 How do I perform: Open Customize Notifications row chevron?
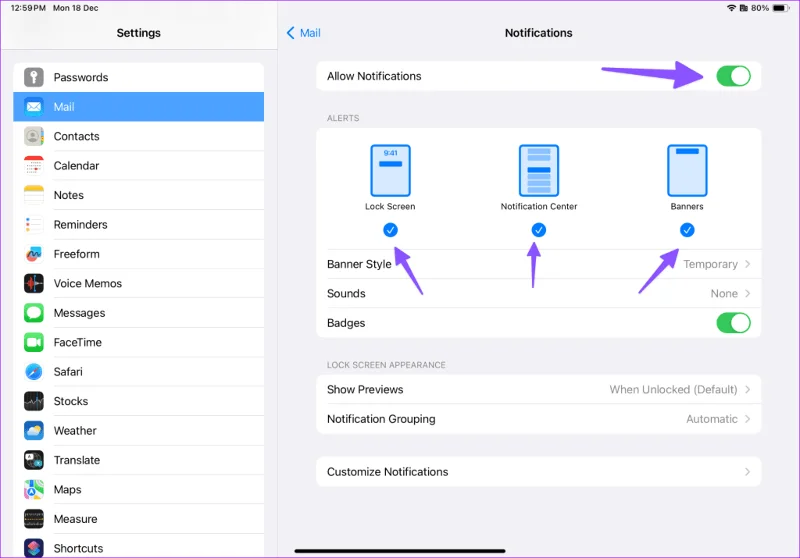pos(747,472)
